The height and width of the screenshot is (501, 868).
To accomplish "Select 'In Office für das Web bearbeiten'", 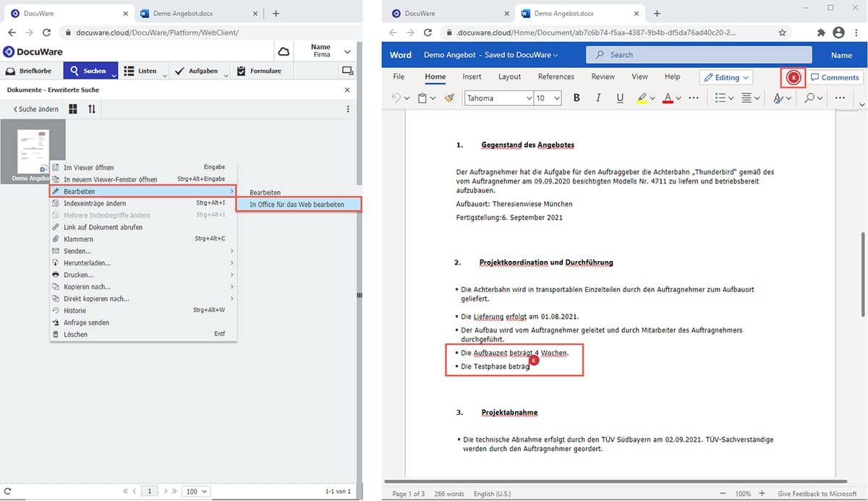I will 299,204.
